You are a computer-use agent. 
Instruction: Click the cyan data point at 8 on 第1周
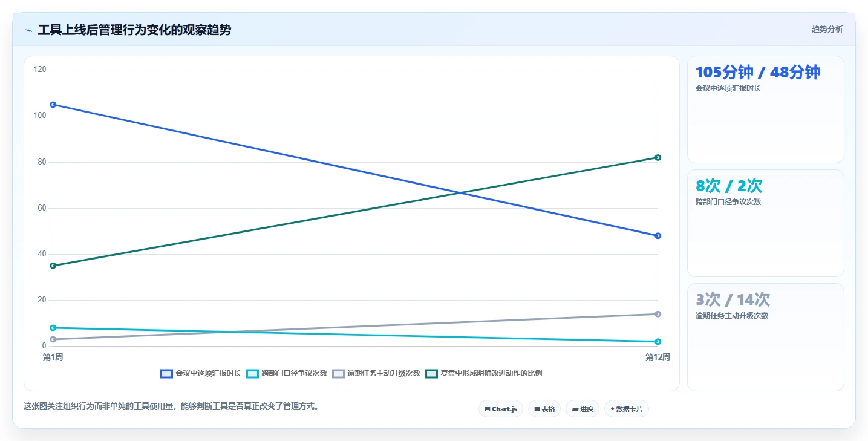(x=53, y=328)
